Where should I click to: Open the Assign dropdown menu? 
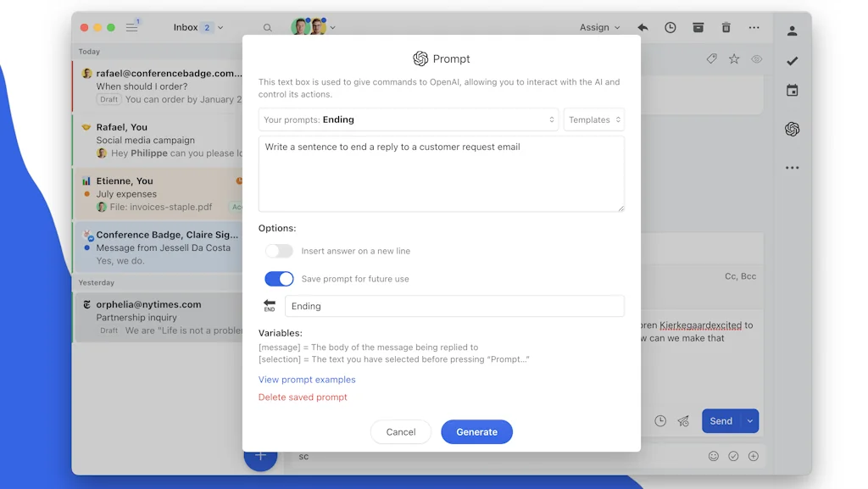pos(599,27)
